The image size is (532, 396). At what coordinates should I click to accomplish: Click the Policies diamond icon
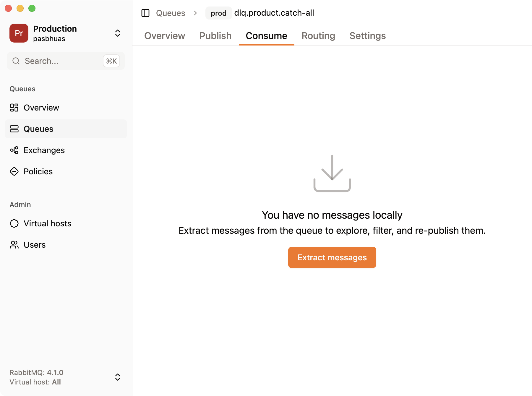click(14, 171)
